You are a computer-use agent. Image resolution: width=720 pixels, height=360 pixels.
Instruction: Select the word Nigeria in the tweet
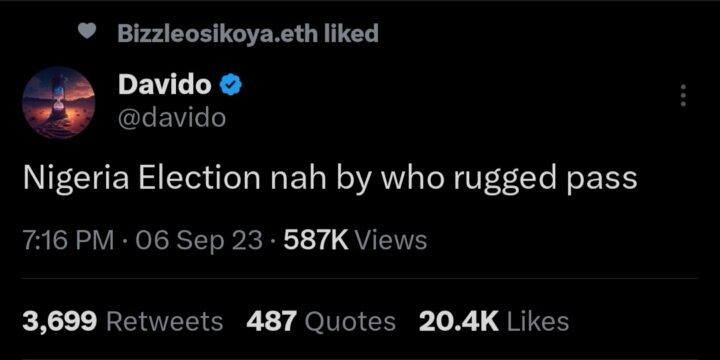(76, 178)
